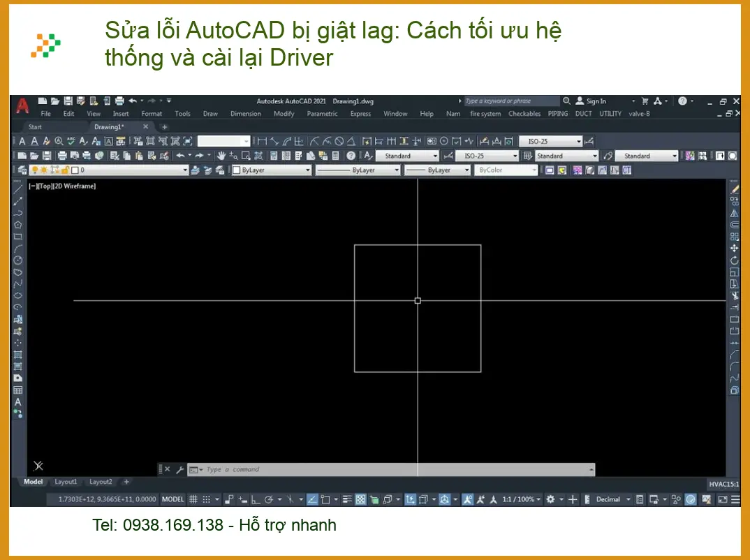Open text style Standard dropdown
This screenshot has height=560, width=750.
(406, 156)
